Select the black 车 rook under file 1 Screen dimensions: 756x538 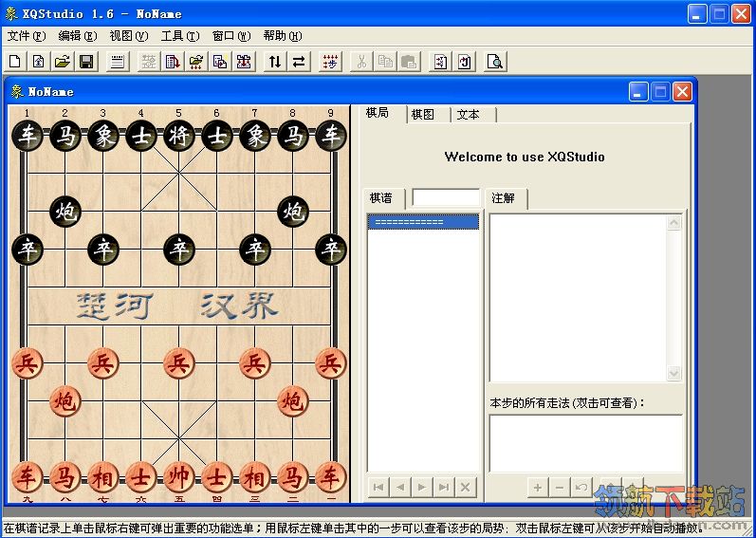pos(27,136)
